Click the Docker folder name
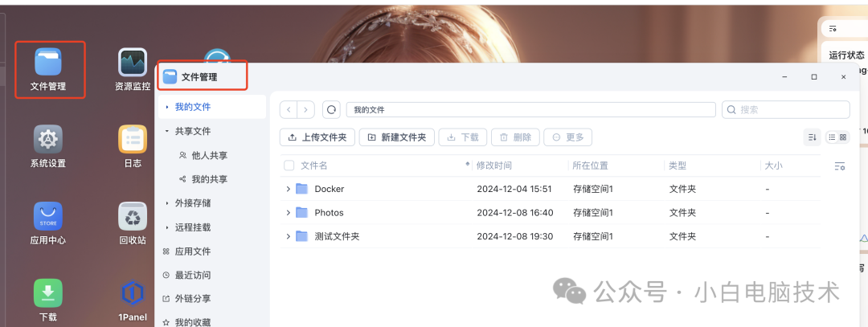 [330, 189]
